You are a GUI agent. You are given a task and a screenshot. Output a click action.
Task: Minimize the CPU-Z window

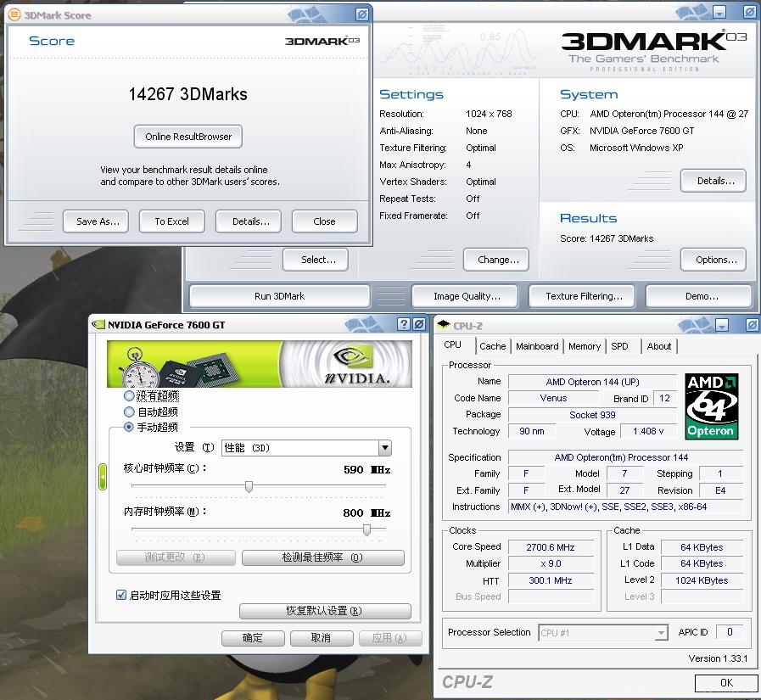tap(722, 325)
